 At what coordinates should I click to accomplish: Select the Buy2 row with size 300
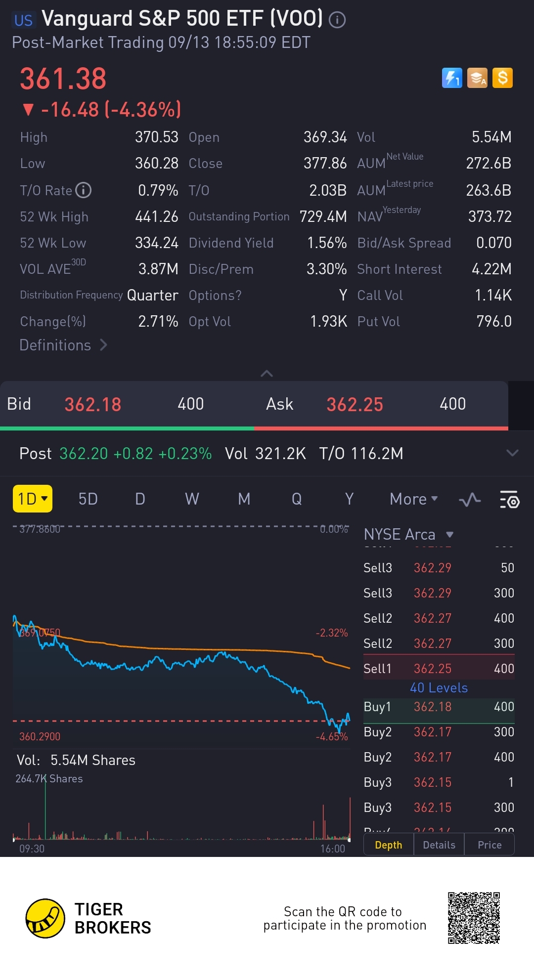tap(439, 732)
